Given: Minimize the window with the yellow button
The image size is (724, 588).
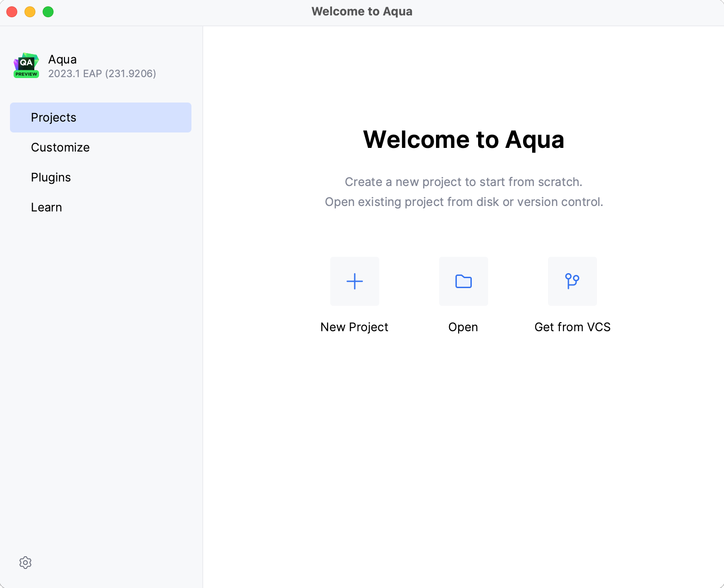Looking at the screenshot, I should (30, 12).
